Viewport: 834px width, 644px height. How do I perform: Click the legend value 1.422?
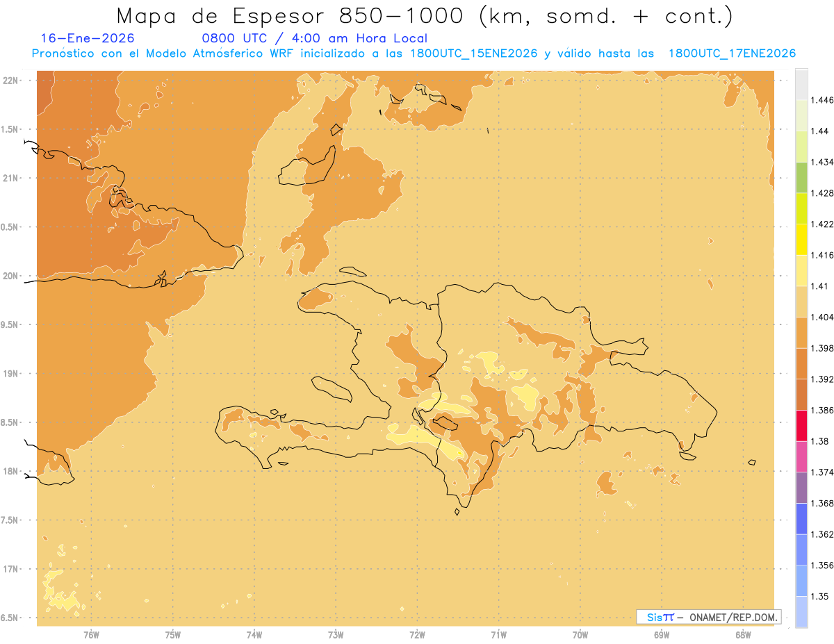pyautogui.click(x=822, y=224)
